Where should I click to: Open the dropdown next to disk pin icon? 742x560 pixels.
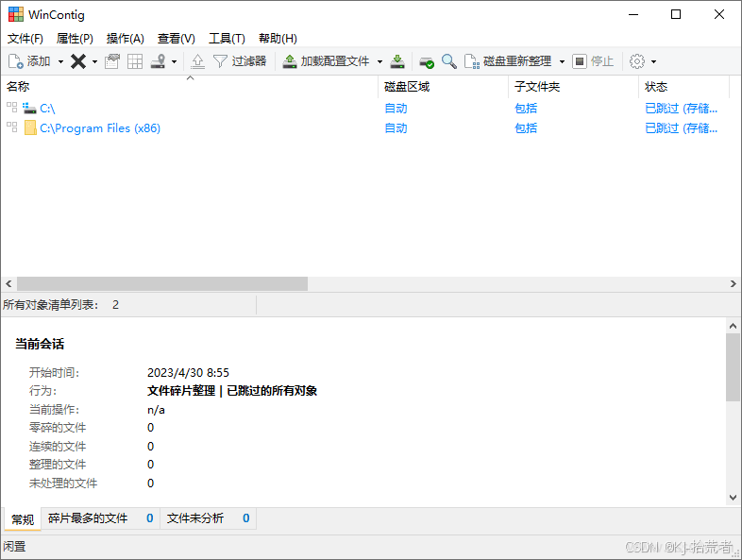point(174,61)
